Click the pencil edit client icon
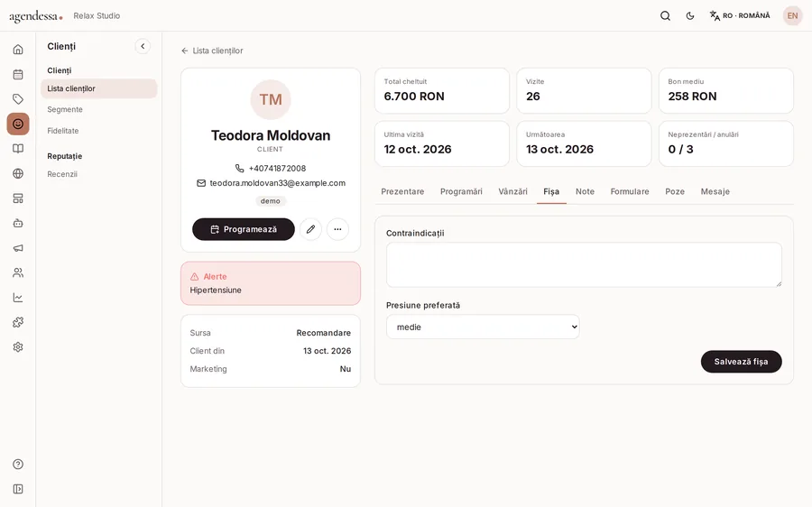The image size is (812, 507). point(310,229)
